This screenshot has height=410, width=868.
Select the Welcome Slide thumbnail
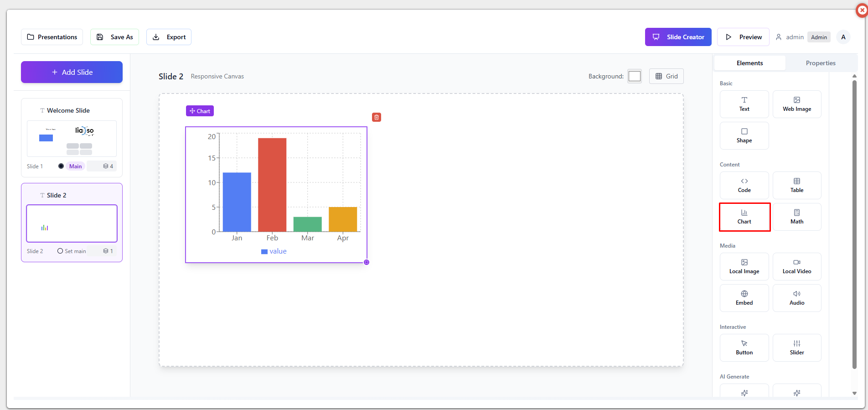tap(72, 139)
